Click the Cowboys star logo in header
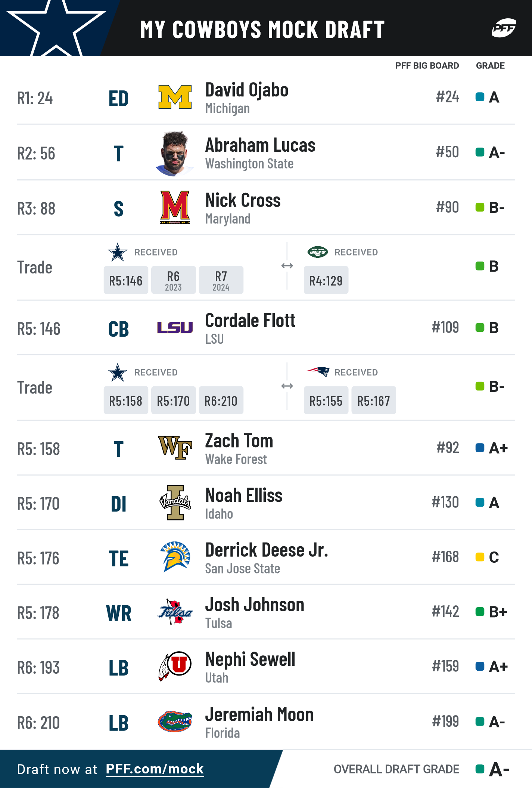The width and height of the screenshot is (532, 788). [56, 28]
